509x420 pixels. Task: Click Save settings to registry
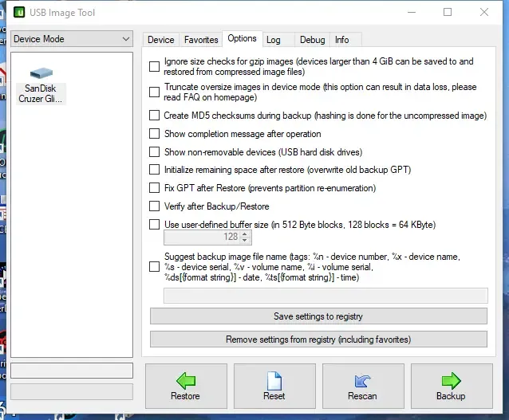pyautogui.click(x=318, y=316)
